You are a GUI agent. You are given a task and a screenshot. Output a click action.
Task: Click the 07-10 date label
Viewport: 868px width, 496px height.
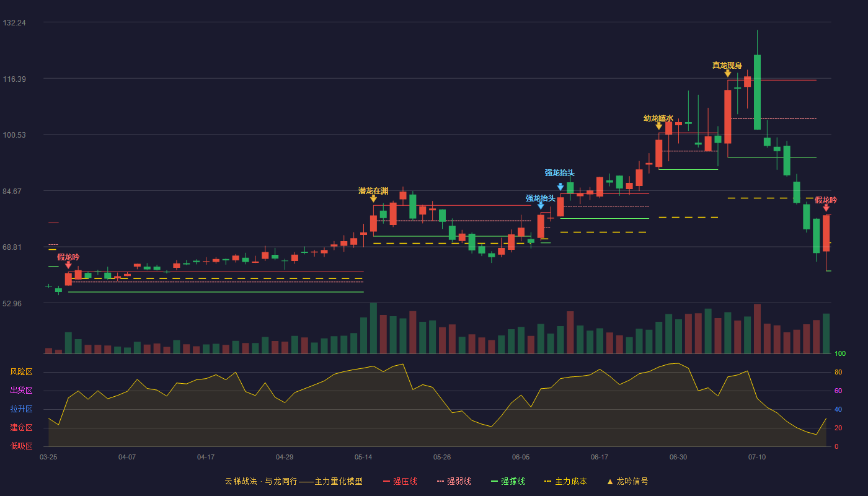pyautogui.click(x=757, y=457)
